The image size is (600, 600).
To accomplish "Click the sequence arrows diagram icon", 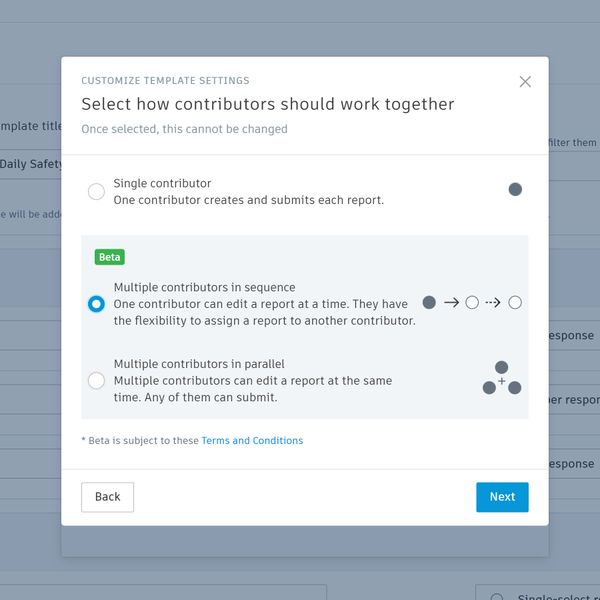I will 472,302.
